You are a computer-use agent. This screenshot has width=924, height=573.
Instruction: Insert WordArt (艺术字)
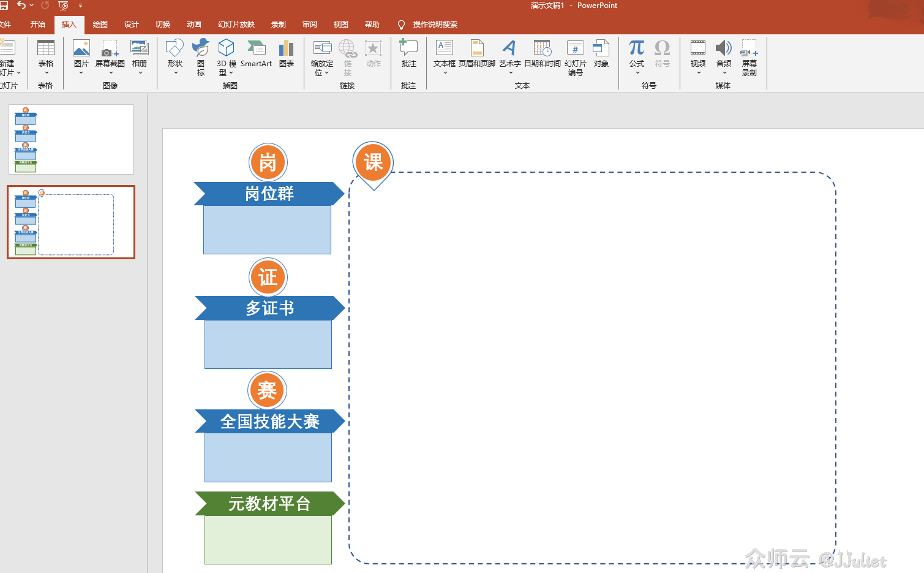pos(509,56)
